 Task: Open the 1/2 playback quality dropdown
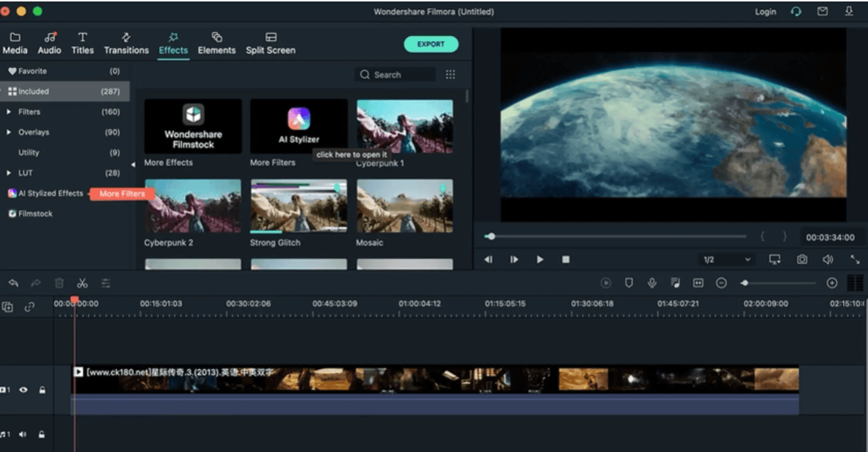pos(725,259)
